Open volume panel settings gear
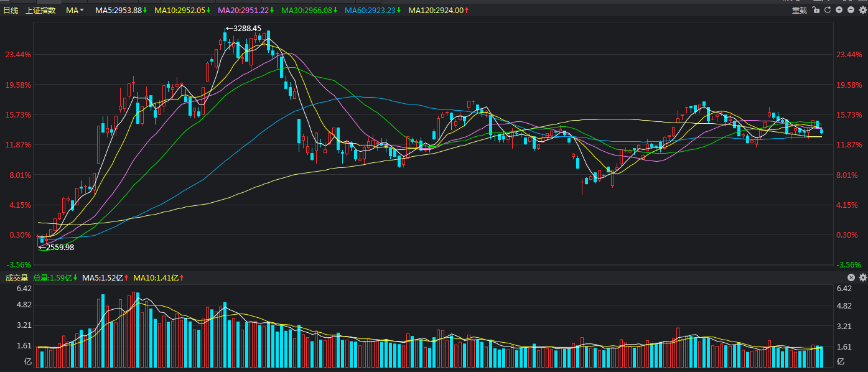This screenshot has height=372, width=868. coord(862,277)
